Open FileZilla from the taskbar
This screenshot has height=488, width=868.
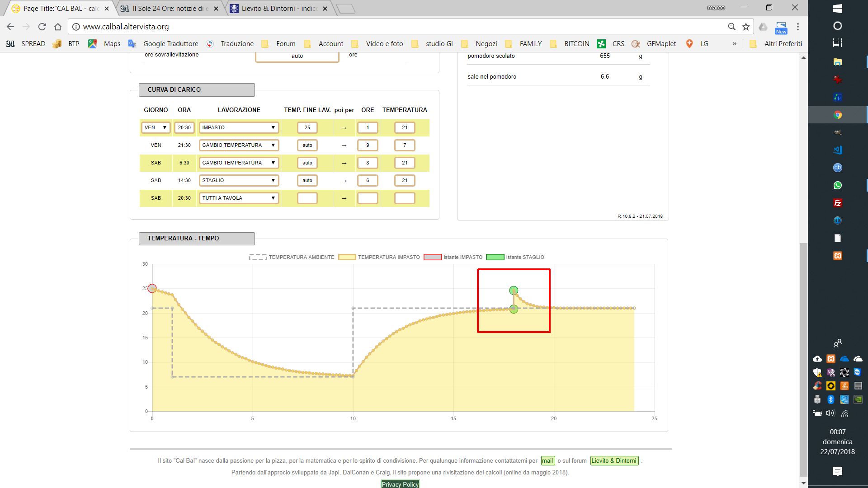838,203
